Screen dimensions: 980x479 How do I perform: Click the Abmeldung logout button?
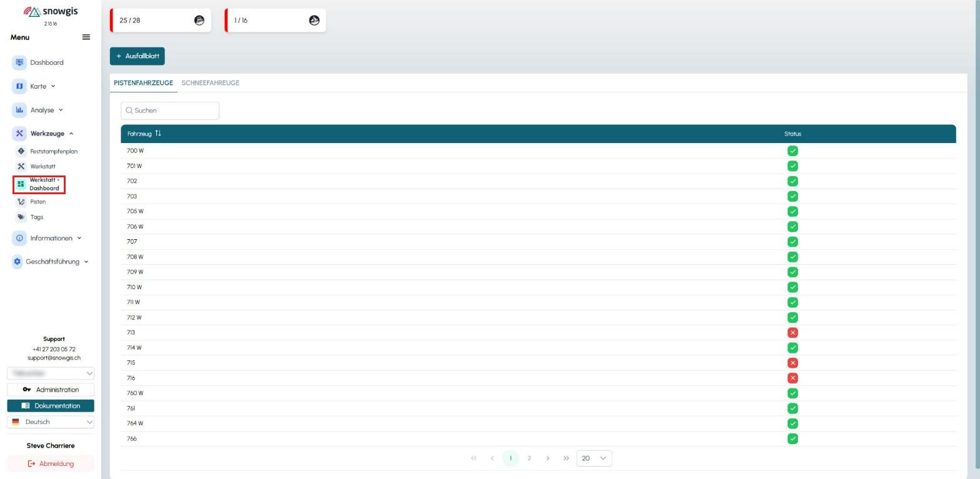[x=51, y=464]
